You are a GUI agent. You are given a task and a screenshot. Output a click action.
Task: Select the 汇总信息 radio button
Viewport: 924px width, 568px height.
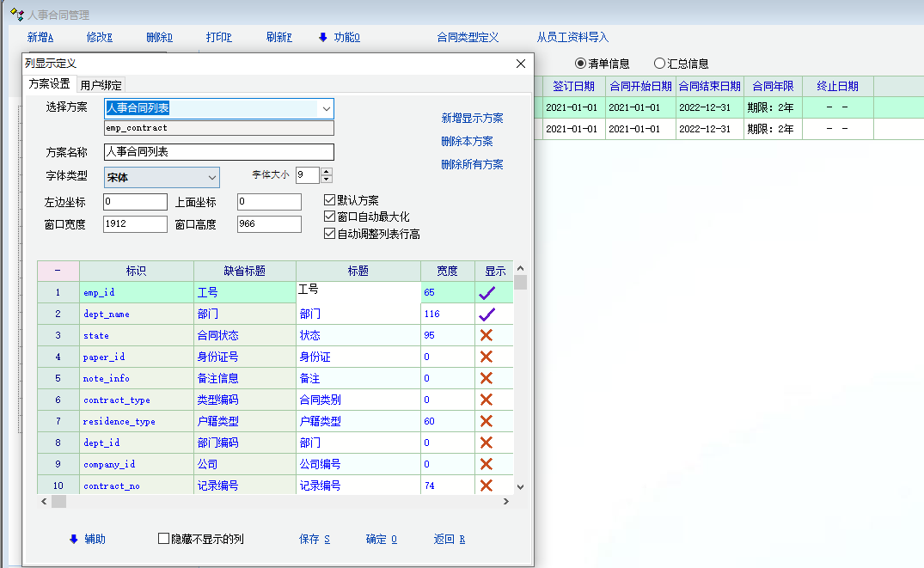point(660,64)
